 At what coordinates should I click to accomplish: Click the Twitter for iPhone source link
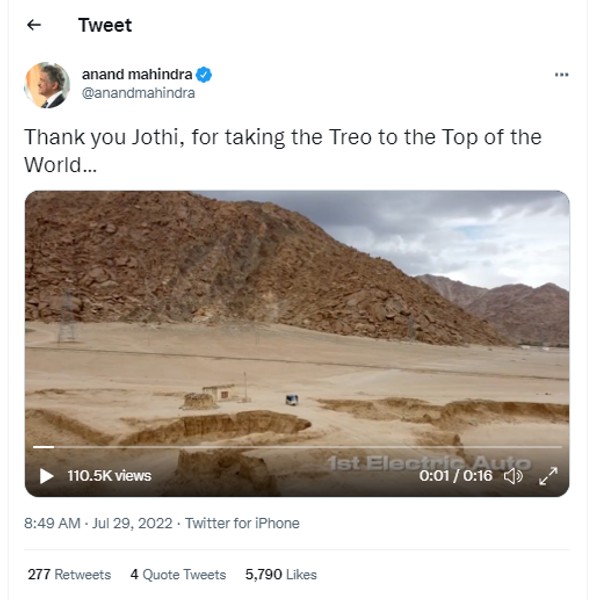[241, 523]
